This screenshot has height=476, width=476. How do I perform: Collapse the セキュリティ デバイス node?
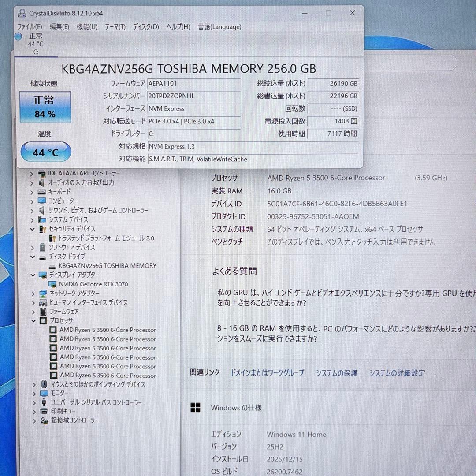coord(32,229)
